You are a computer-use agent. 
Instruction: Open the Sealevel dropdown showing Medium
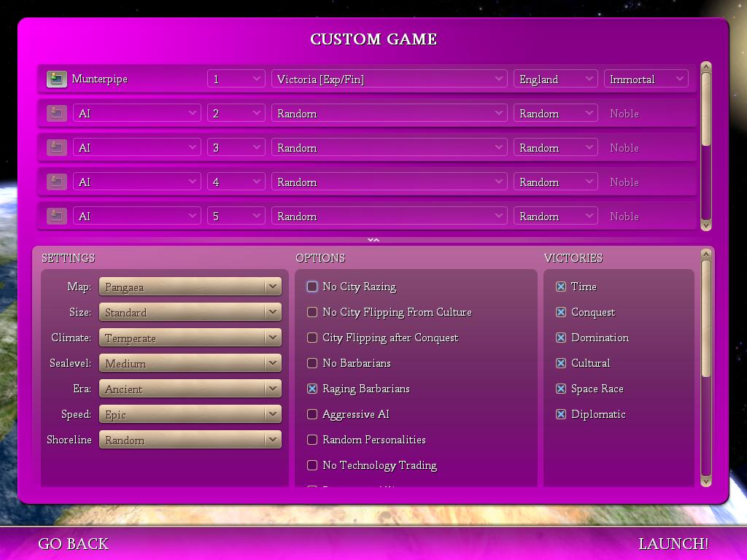(190, 363)
